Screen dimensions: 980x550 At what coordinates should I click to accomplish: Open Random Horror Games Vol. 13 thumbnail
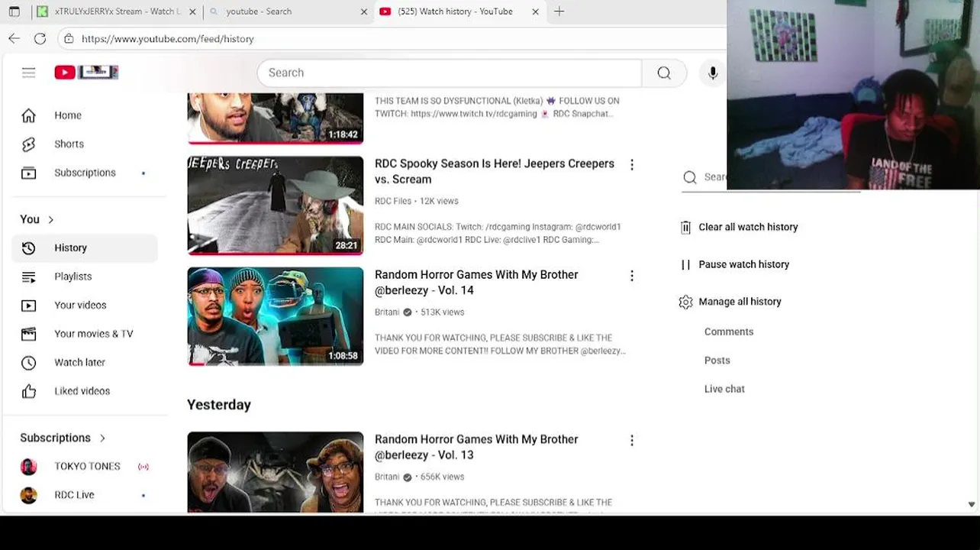[276, 472]
